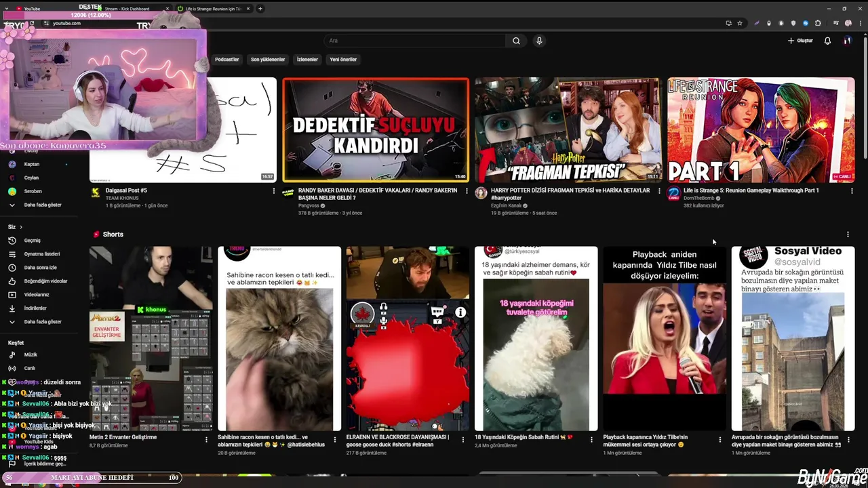The image size is (868, 488).
Task: Open the Siz section chevron
Action: (x=21, y=227)
